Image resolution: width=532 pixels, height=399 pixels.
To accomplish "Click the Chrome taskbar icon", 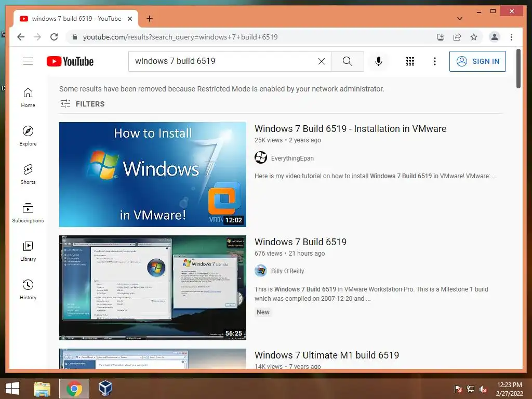I will click(x=74, y=389).
